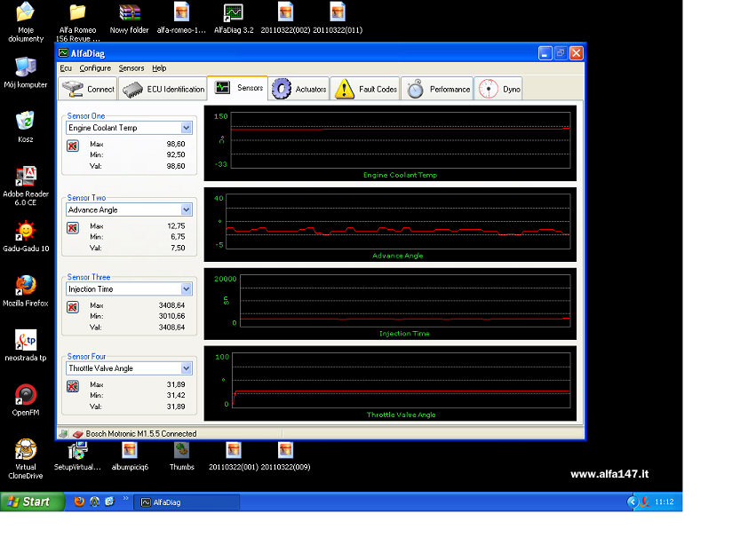Expand the Injection Time sensor dropdown
Screen dimensions: 756x553
(x=186, y=289)
